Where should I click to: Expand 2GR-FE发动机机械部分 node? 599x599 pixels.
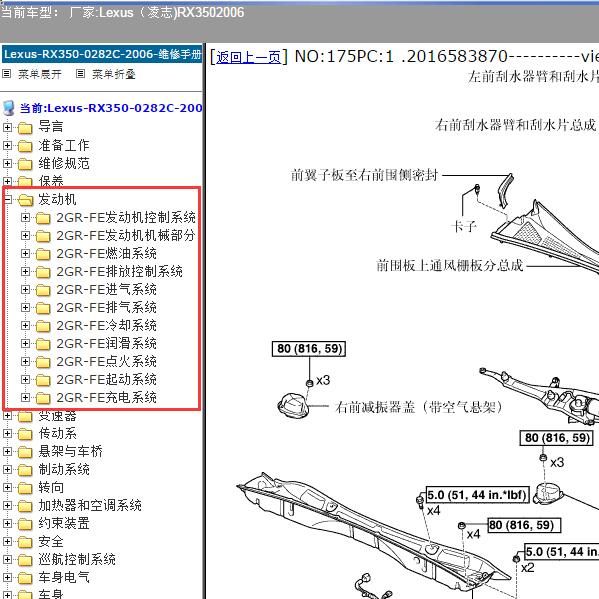point(25,235)
